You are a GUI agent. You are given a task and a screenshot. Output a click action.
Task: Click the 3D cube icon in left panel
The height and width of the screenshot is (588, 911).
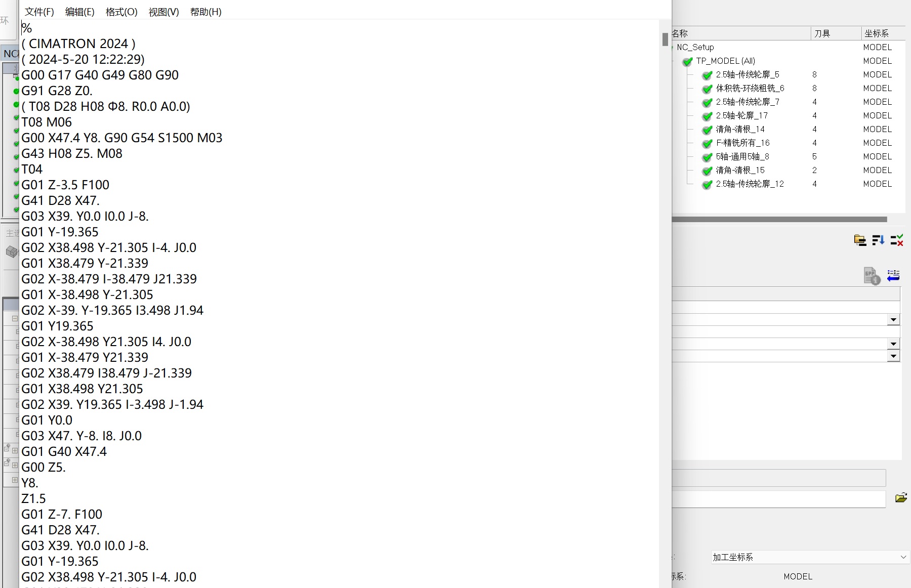pyautogui.click(x=12, y=251)
